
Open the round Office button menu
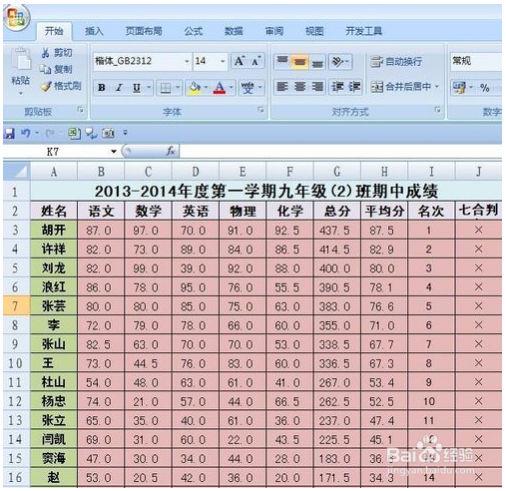16,17
